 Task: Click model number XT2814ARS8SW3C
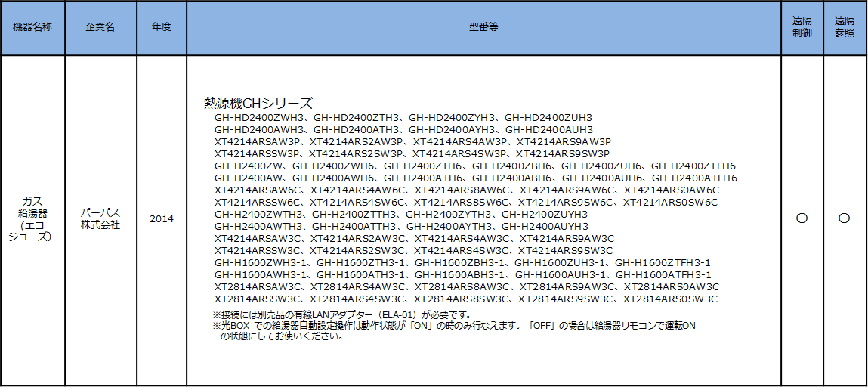tap(462, 299)
